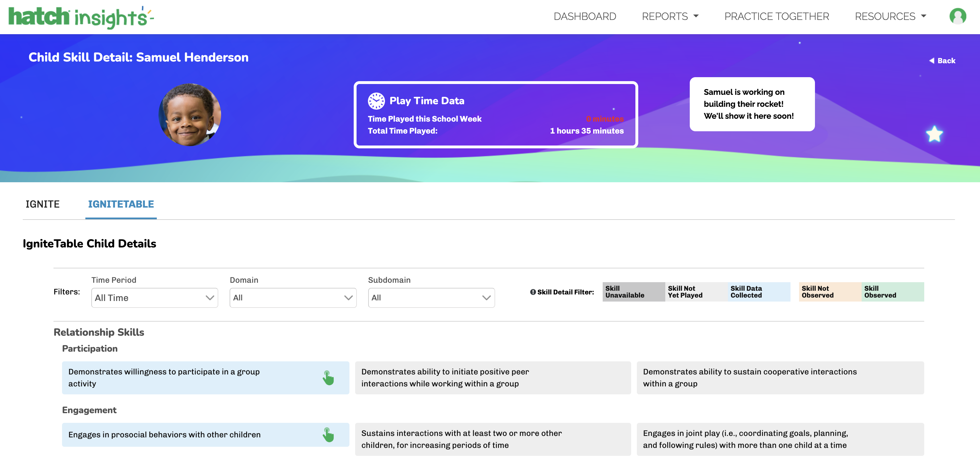Open the Time Period dropdown

[x=155, y=298]
